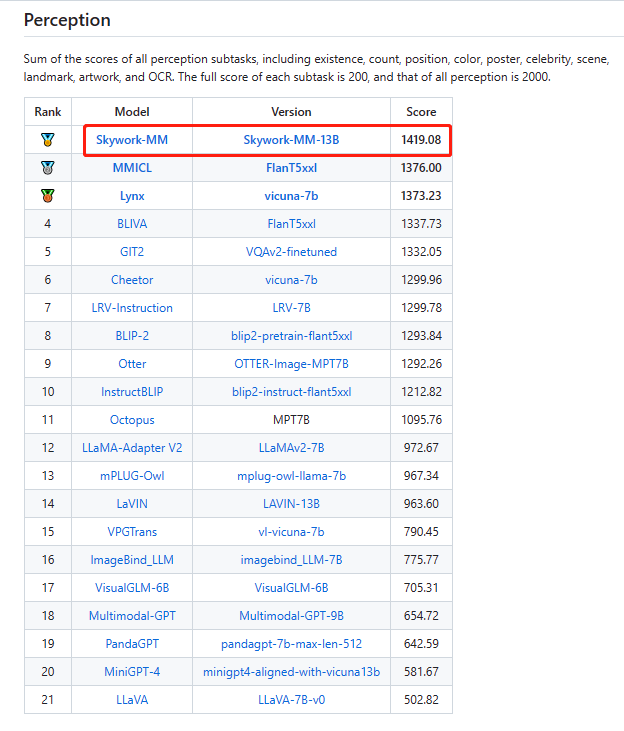Open FlanT5xxl version link in BLIVA row
Viewport: 624px width, 731px height.
tap(291, 224)
